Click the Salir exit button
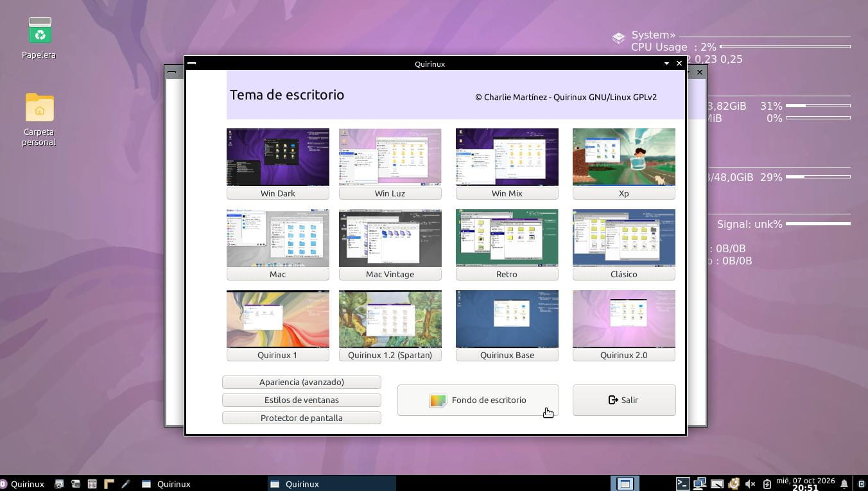 click(x=624, y=400)
